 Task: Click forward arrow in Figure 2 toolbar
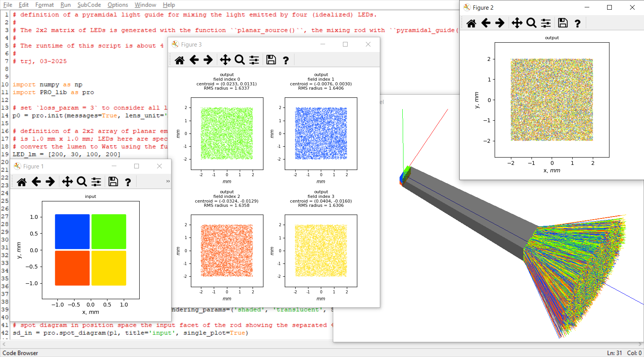(x=500, y=23)
